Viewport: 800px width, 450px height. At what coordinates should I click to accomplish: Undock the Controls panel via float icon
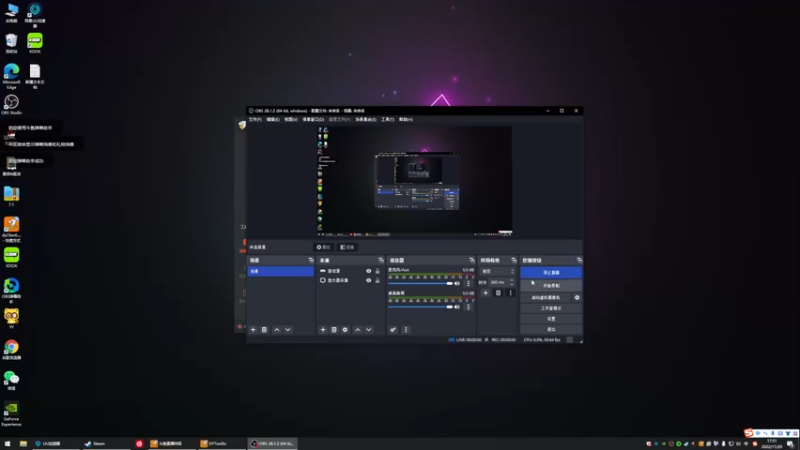click(579, 260)
